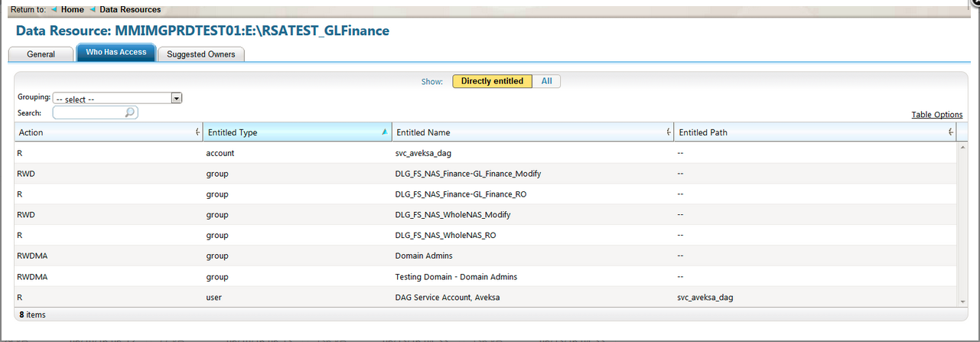Click the Entitled Path column sort icon
Viewport: 980px width, 342px height.
pos(951,132)
